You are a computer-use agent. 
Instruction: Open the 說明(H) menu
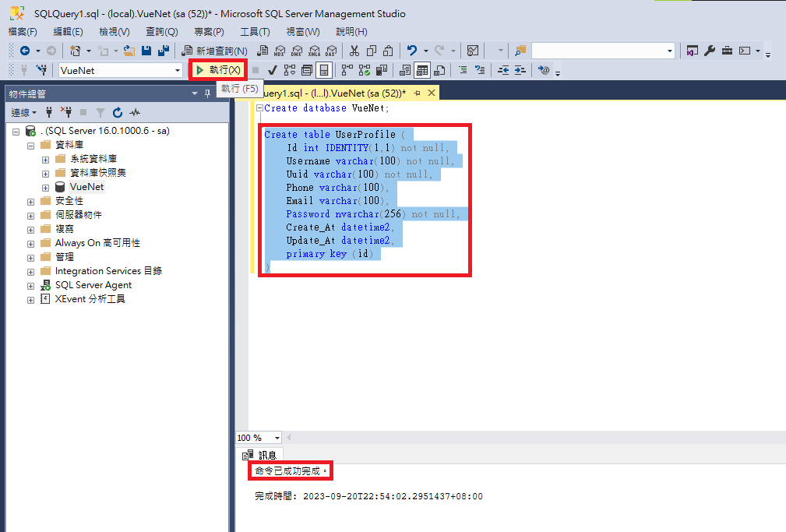pos(351,32)
